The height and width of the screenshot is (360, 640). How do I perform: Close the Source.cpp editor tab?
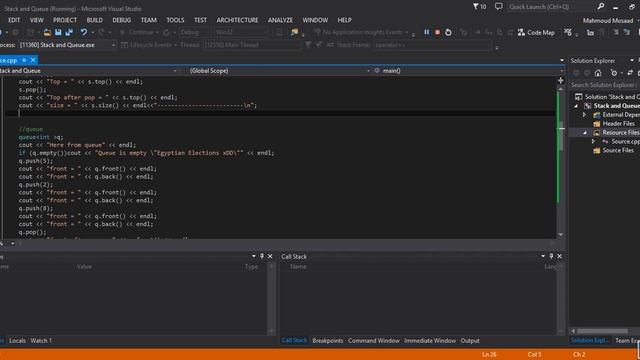coord(33,60)
